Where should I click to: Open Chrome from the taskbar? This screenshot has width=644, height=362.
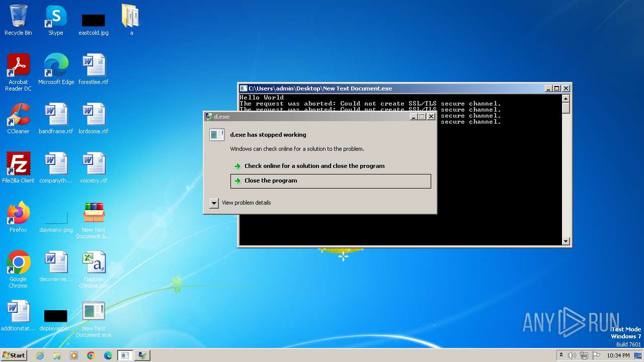tap(91, 355)
